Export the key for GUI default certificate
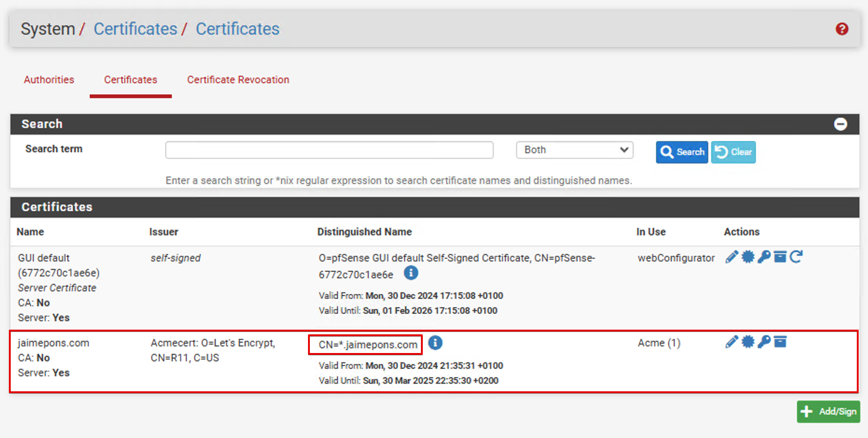868x438 pixels. click(x=764, y=257)
